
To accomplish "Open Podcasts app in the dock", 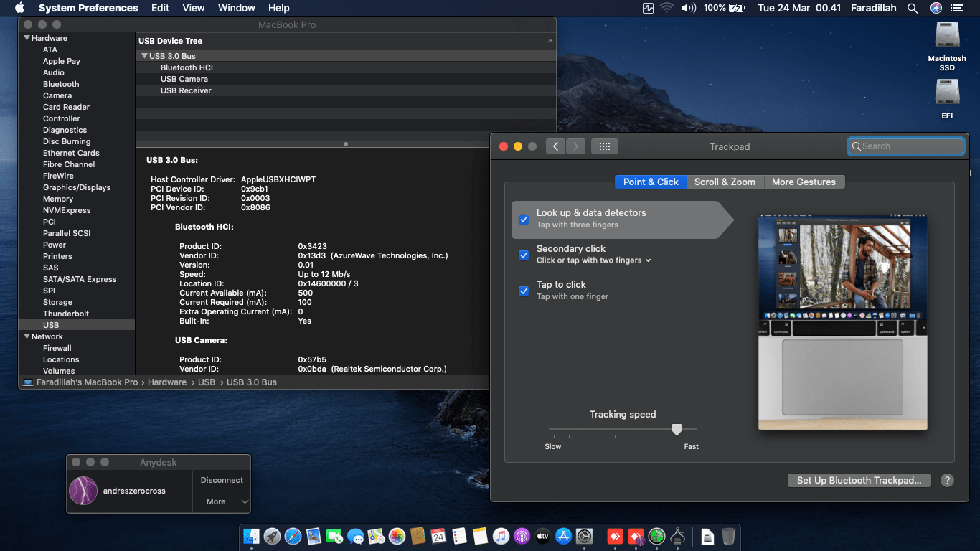I will [x=522, y=536].
